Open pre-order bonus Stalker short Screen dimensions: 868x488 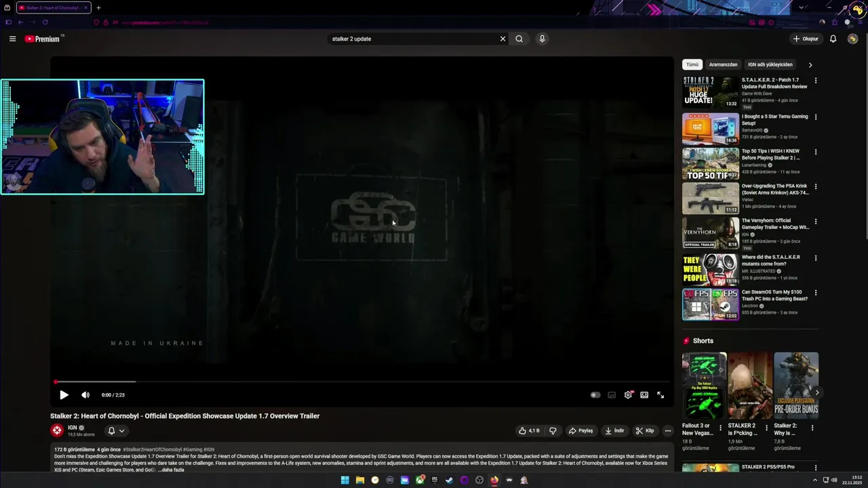[x=796, y=385]
